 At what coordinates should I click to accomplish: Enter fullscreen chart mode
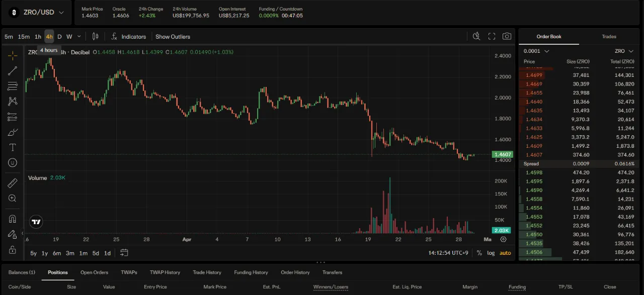492,37
